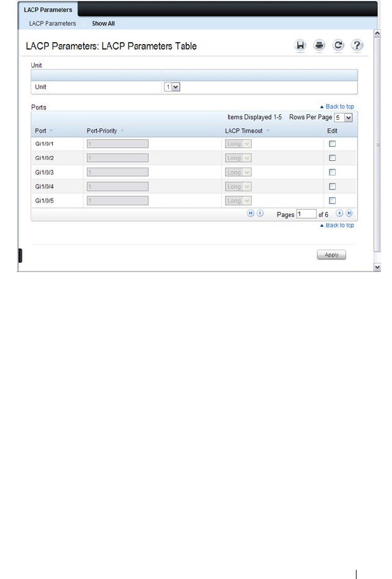The height and width of the screenshot is (579, 392).
Task: Go to next page pagination icon
Action: tap(339, 213)
